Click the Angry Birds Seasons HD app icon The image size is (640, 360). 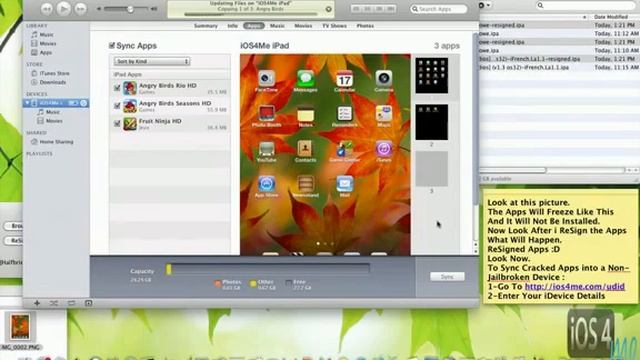point(130,106)
